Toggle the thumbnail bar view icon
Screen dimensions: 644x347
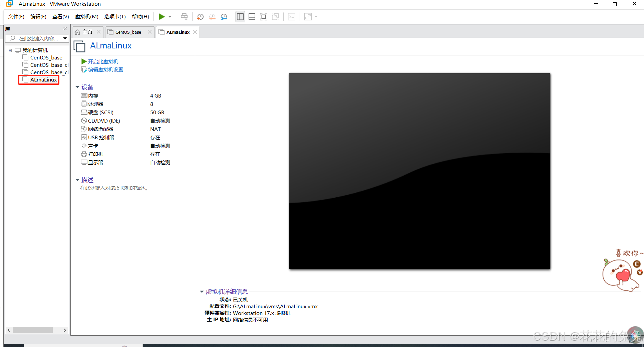tap(252, 17)
